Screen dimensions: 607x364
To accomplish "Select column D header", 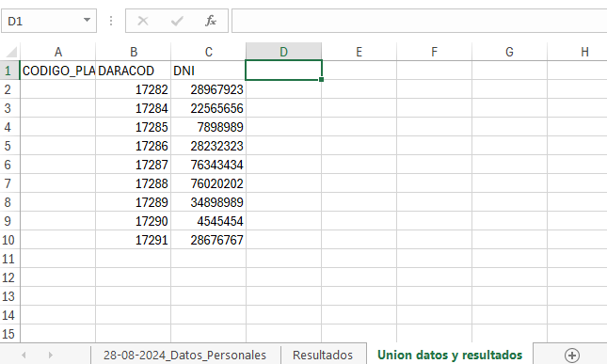I will coord(284,52).
